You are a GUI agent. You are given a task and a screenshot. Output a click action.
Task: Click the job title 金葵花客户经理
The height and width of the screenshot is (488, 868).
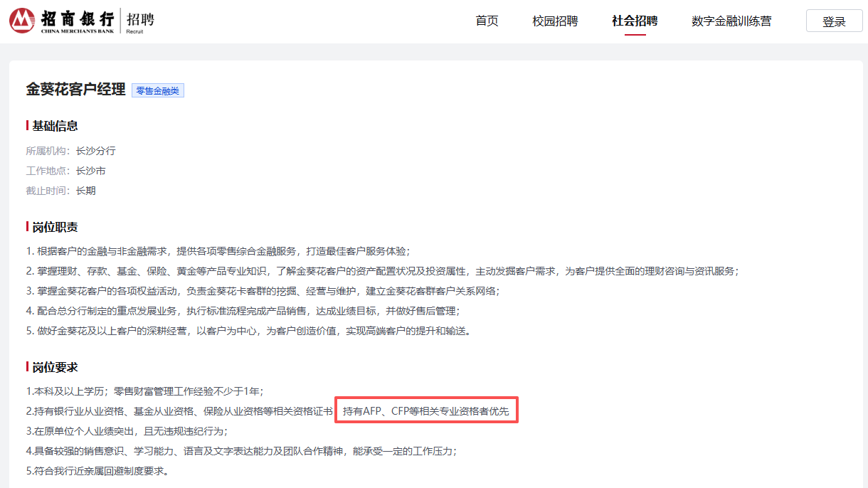(75, 90)
